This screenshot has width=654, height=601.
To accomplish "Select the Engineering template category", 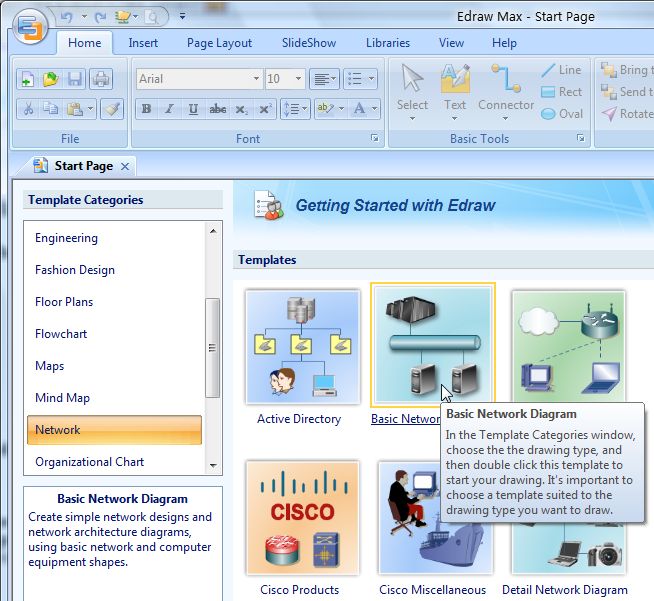I will point(114,238).
